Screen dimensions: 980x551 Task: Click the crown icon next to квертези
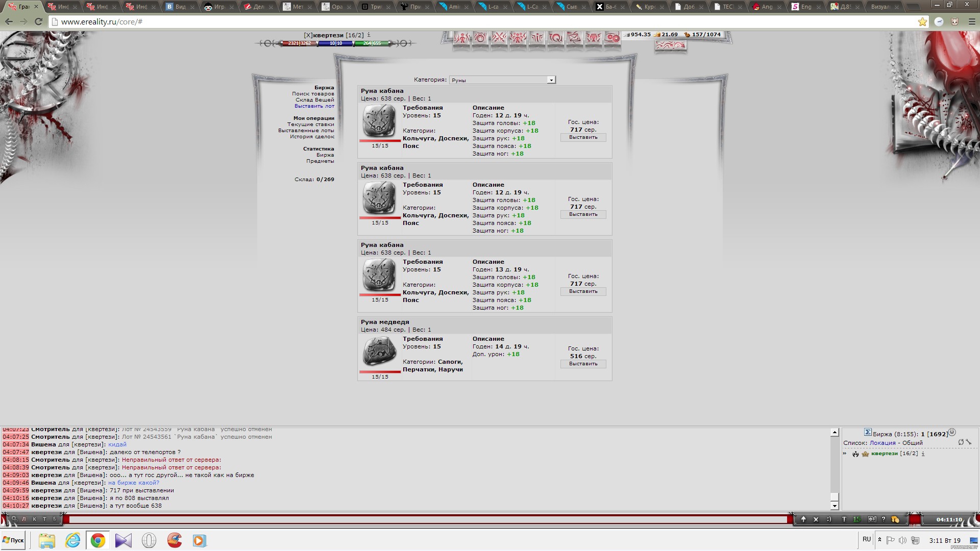[x=865, y=454]
